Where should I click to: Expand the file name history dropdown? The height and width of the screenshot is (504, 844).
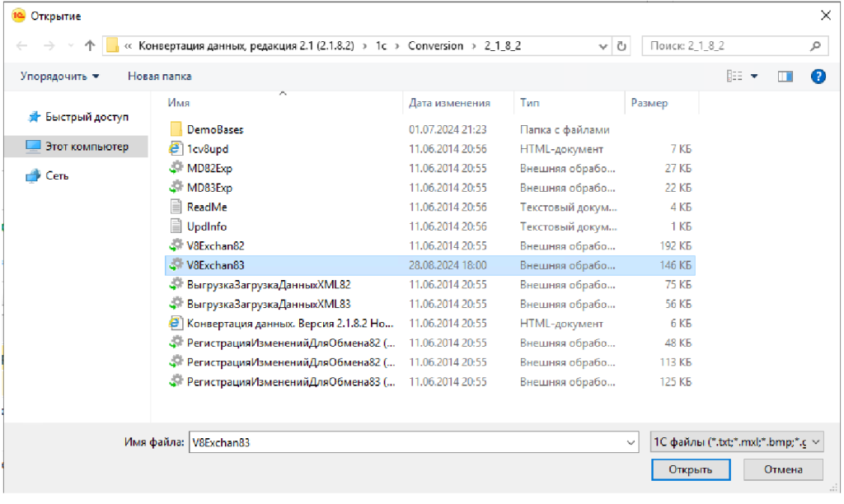pos(631,442)
